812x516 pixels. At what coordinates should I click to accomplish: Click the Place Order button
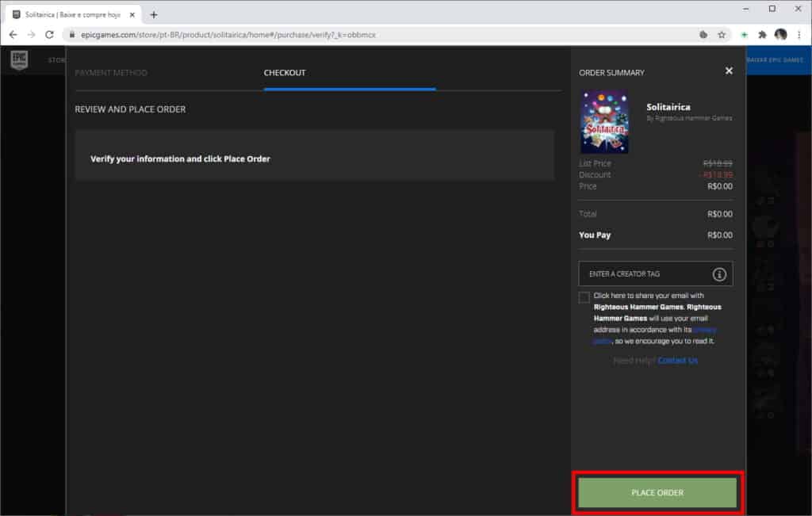click(657, 493)
